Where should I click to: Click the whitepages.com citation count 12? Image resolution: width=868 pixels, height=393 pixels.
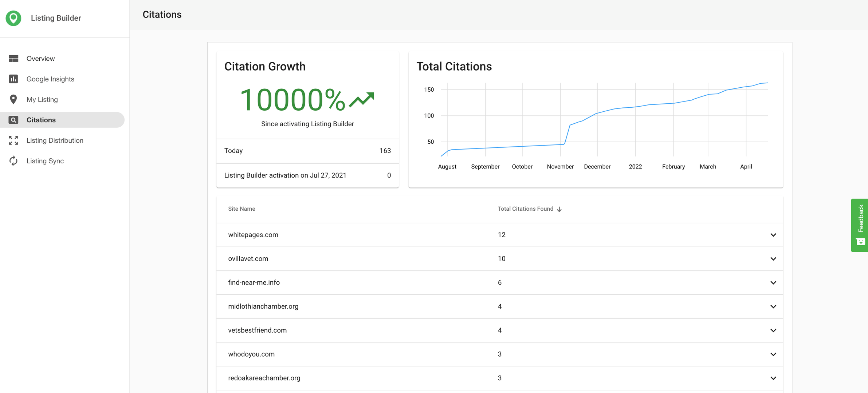pos(502,235)
